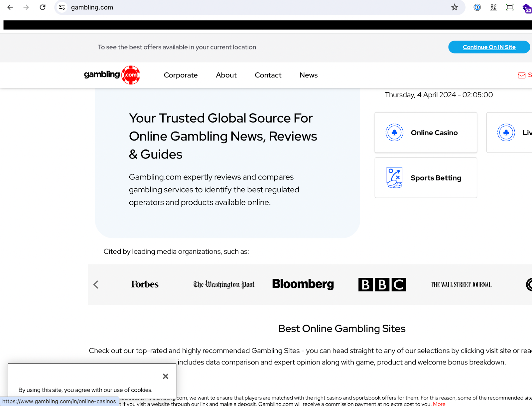The image size is (532, 406).
Task: Open the QR code extension icon
Action: click(493, 7)
